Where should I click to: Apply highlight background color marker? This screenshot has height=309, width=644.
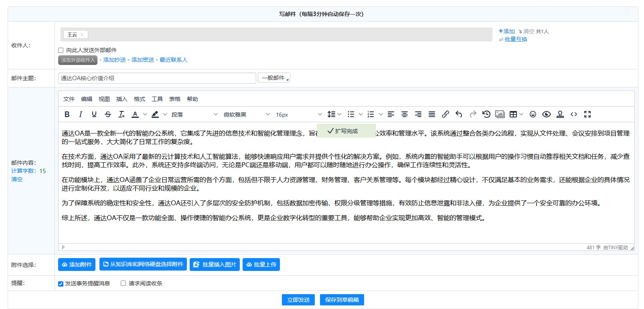click(x=155, y=114)
